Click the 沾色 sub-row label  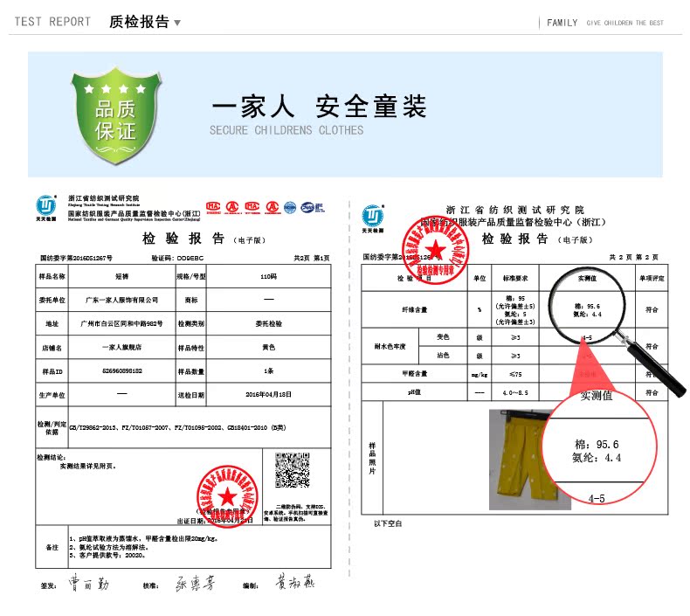443,356
